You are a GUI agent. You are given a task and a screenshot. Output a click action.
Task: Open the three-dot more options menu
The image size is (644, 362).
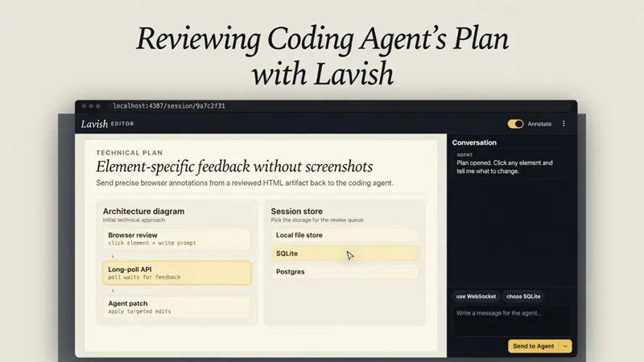tap(563, 124)
